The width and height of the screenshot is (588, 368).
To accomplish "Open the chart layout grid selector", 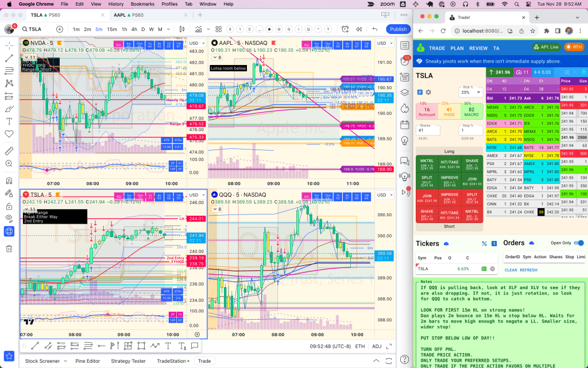I will tap(218, 29).
